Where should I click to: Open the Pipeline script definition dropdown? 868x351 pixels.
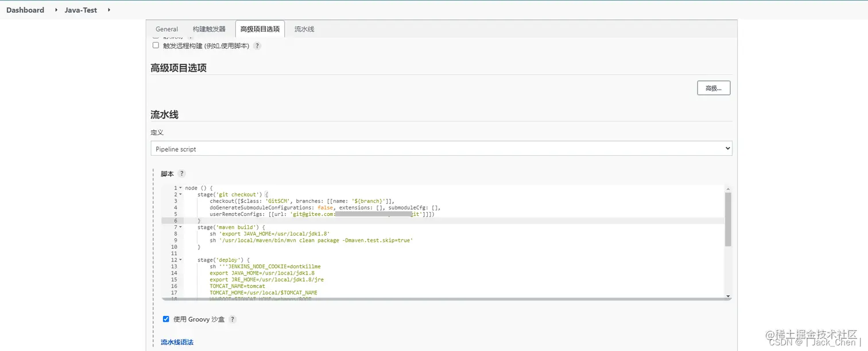(441, 149)
